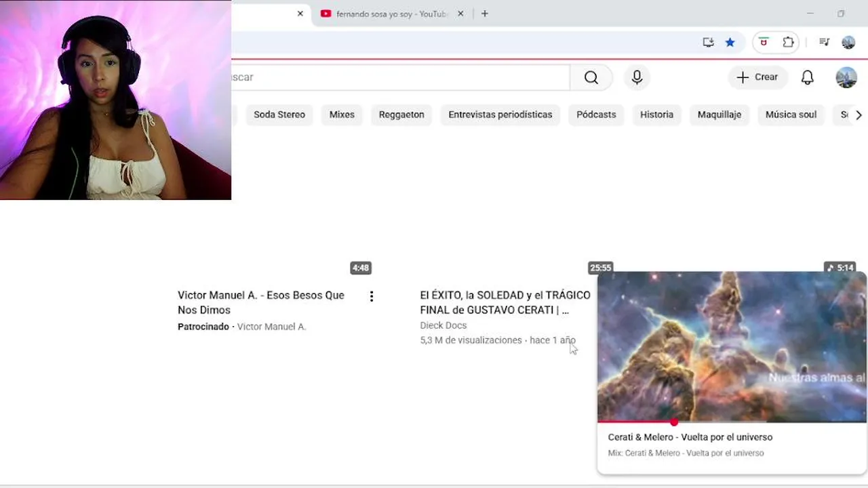Select the Maquillaje chip
The height and width of the screenshot is (488, 868).
pos(719,115)
